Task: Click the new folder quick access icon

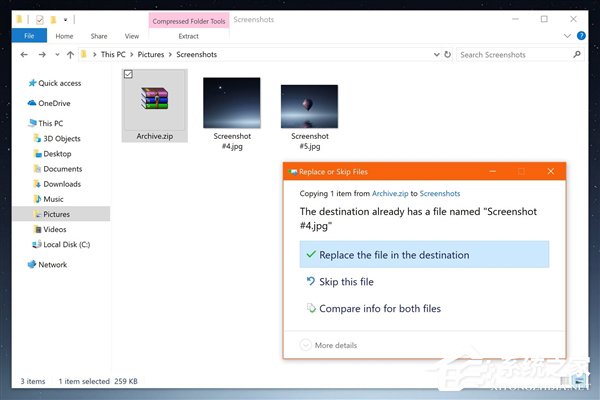Action: (x=53, y=19)
